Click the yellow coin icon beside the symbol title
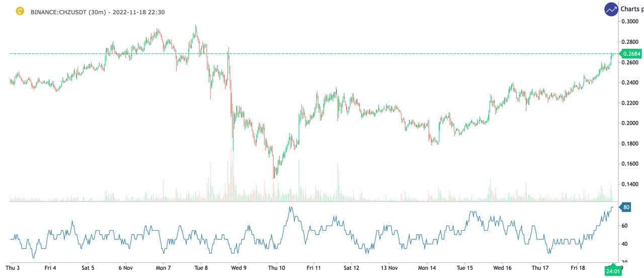The image size is (644, 278). click(x=20, y=11)
